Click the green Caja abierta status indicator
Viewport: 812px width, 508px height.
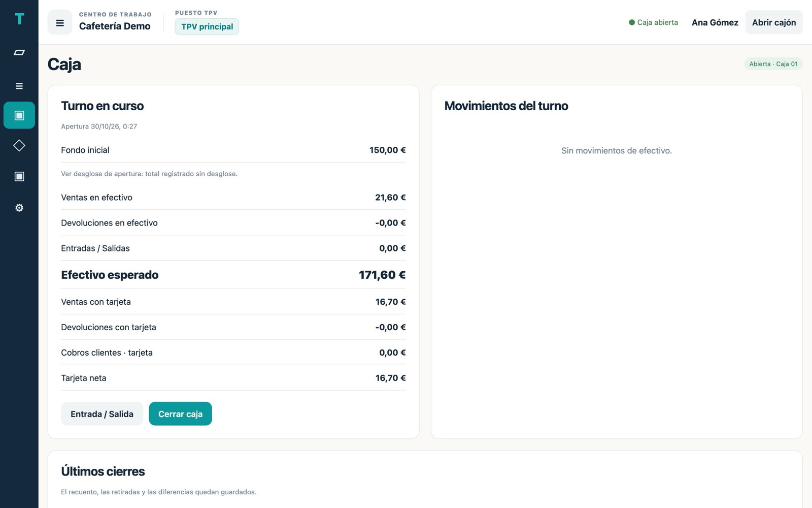point(653,22)
